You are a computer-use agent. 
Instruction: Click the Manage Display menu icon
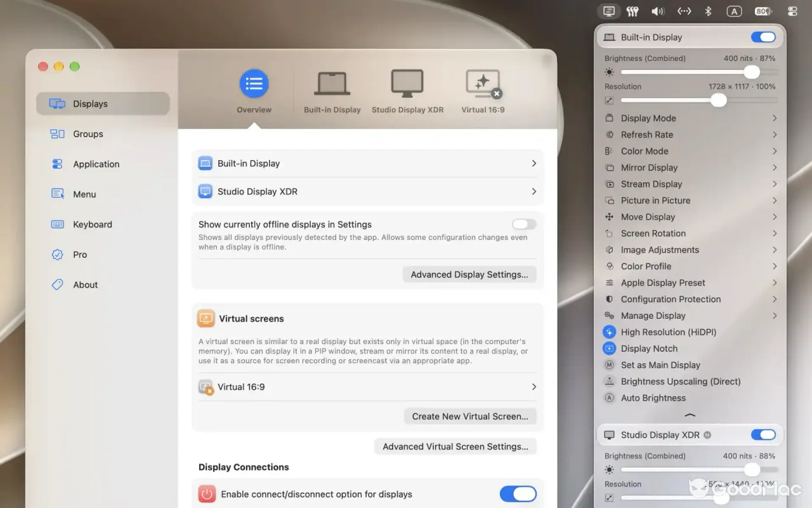coord(610,316)
